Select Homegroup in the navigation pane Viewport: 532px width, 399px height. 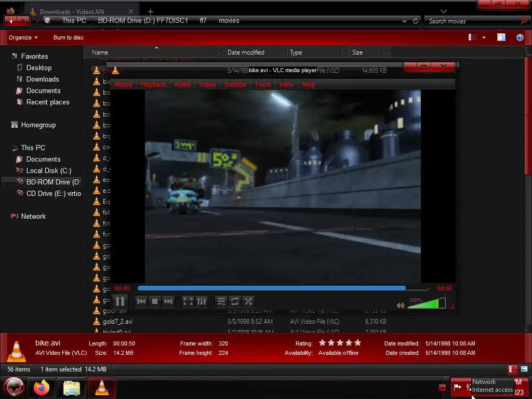coord(38,125)
